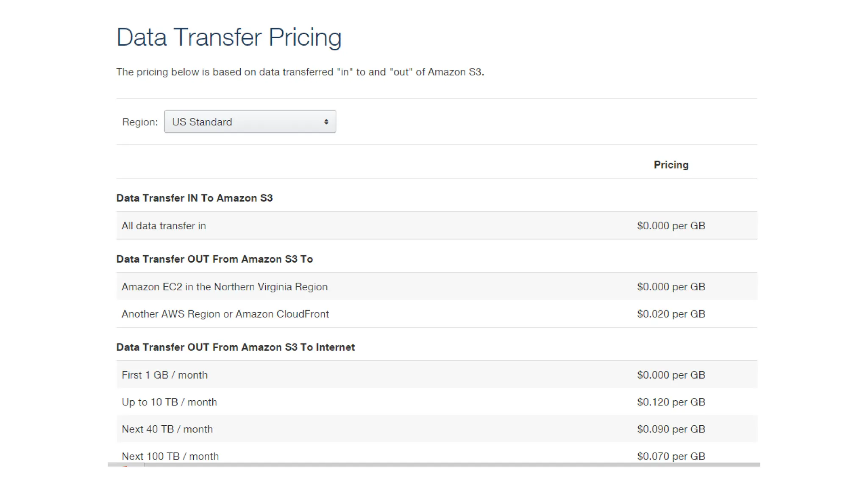
Task: Open the Region dropdown showing US Standard
Action: [249, 122]
